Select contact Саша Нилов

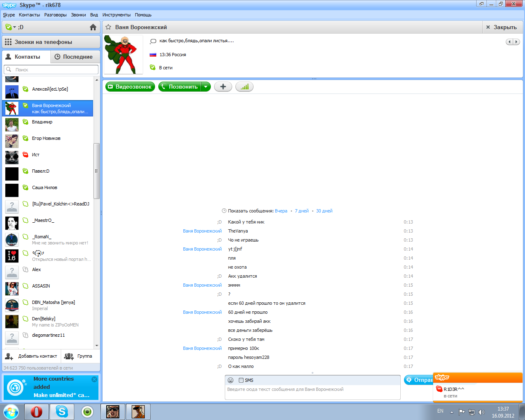48,190
